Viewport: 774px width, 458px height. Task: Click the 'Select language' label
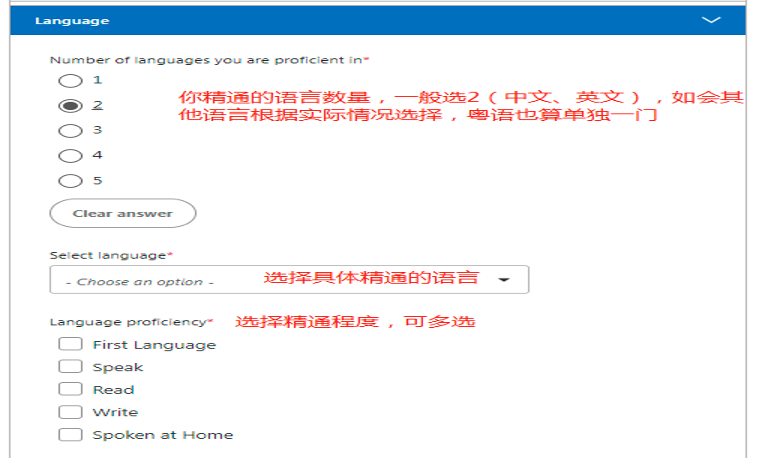pos(111,256)
